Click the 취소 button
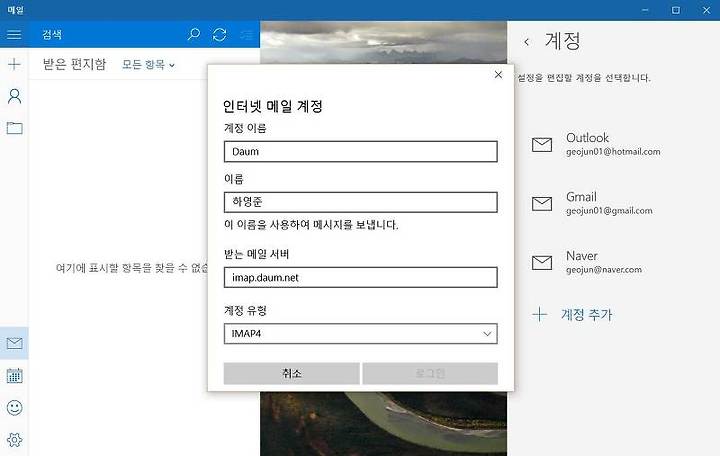This screenshot has width=720, height=456. click(x=292, y=373)
